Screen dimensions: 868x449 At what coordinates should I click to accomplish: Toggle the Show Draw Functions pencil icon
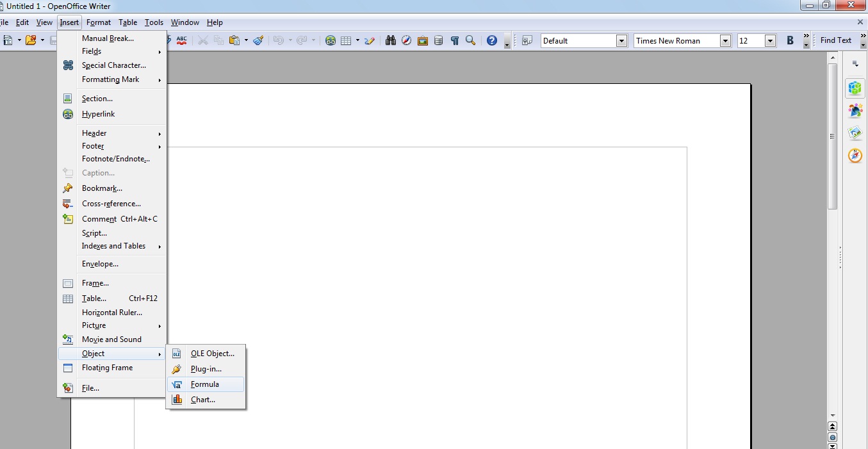370,40
